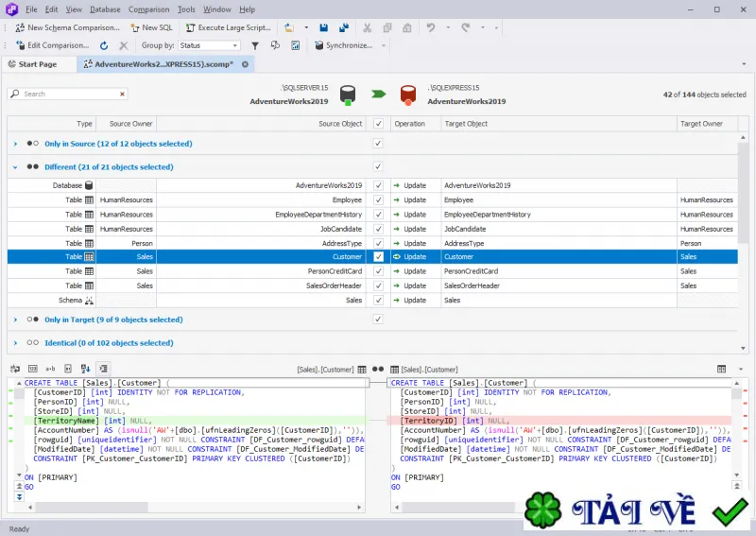Screen dimensions: 756x536
Task: Click the 123 line numbers icon
Action: pyautogui.click(x=33, y=369)
